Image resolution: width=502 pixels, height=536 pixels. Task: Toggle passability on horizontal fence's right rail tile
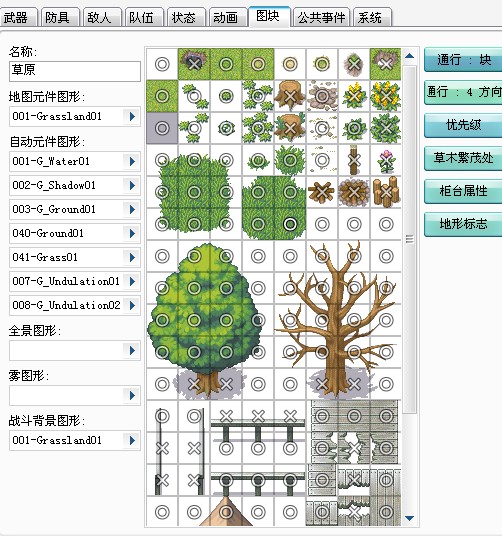coord(290,416)
